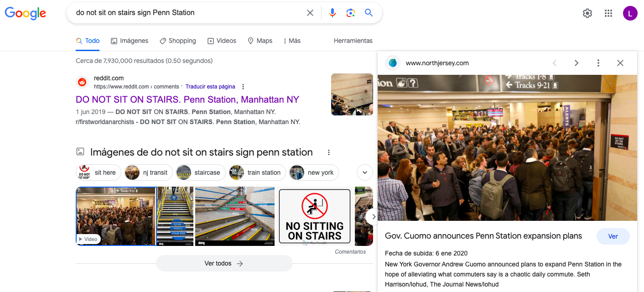
Task: Switch to the Imágenes tab
Action: [x=130, y=41]
